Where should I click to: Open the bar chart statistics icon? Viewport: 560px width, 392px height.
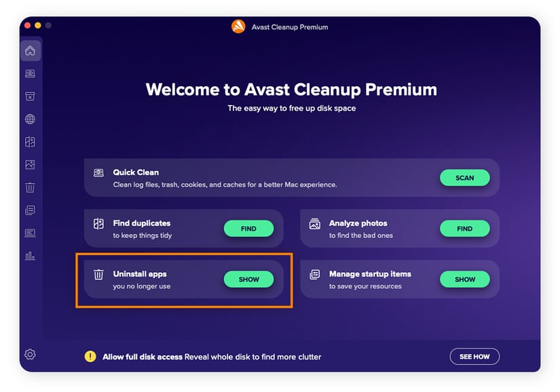[30, 256]
